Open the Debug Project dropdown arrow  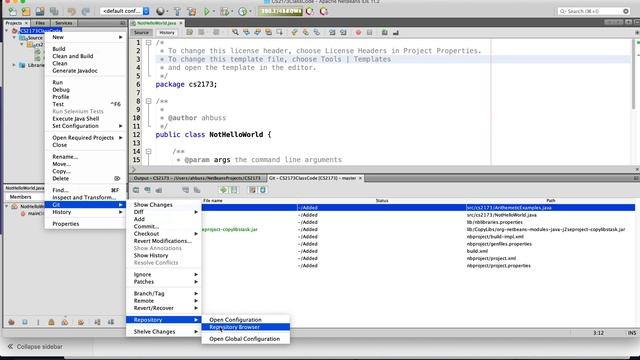(x=232, y=11)
